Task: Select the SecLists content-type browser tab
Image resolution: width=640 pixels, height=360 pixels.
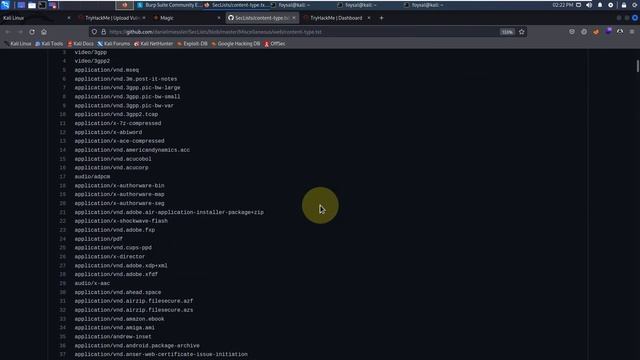Action: (x=262, y=18)
